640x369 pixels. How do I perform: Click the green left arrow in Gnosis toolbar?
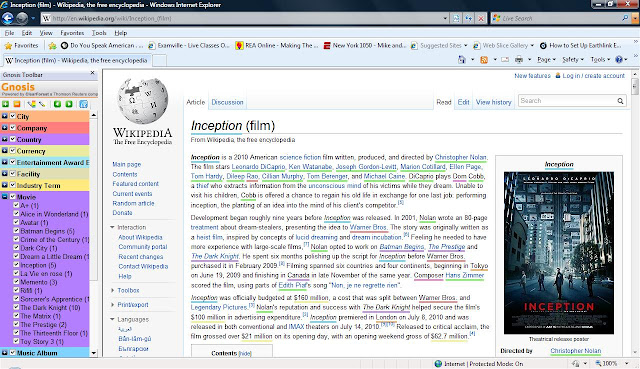(x=57, y=104)
